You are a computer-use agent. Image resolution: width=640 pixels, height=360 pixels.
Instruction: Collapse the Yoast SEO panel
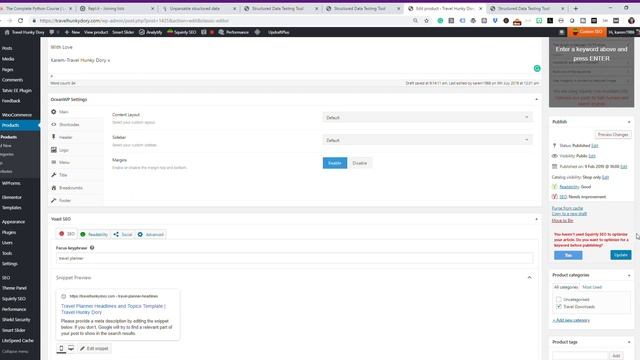click(536, 219)
